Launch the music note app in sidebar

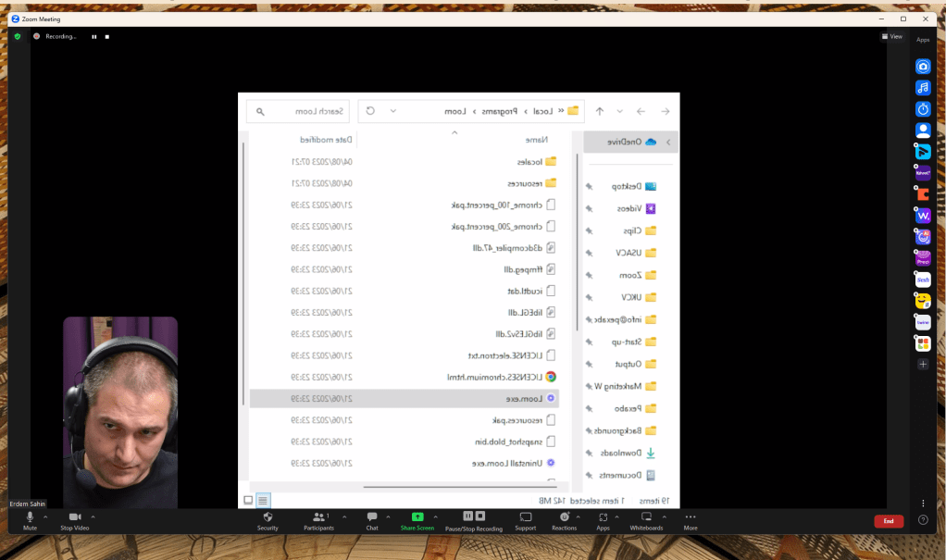923,88
